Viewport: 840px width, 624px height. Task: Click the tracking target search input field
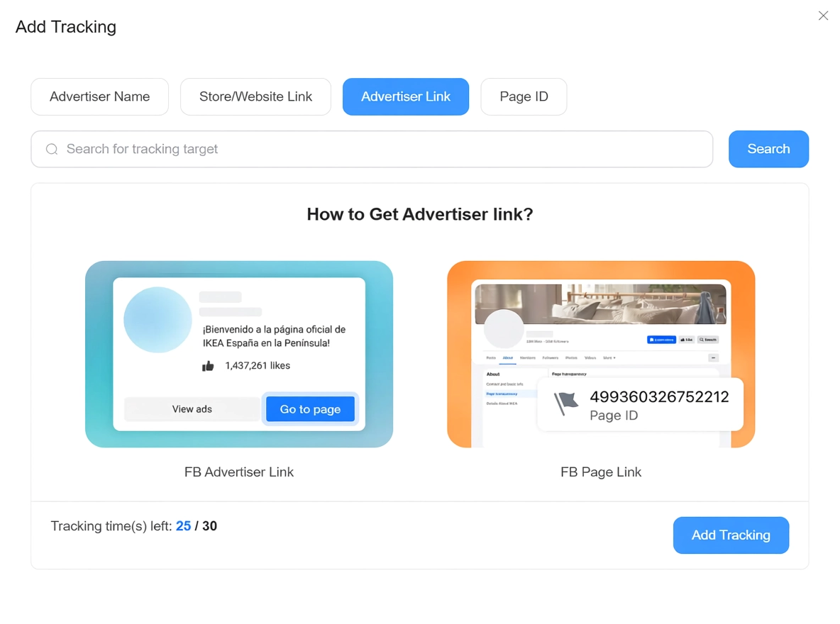point(284,149)
